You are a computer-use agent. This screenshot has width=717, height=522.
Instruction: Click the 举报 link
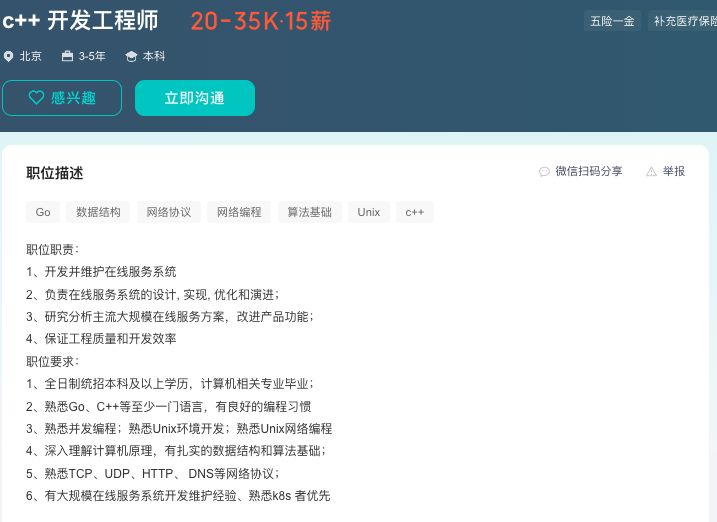point(674,171)
